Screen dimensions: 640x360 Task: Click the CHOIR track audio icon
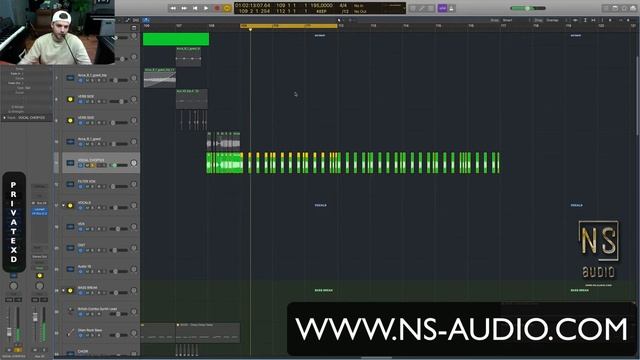pos(70,353)
